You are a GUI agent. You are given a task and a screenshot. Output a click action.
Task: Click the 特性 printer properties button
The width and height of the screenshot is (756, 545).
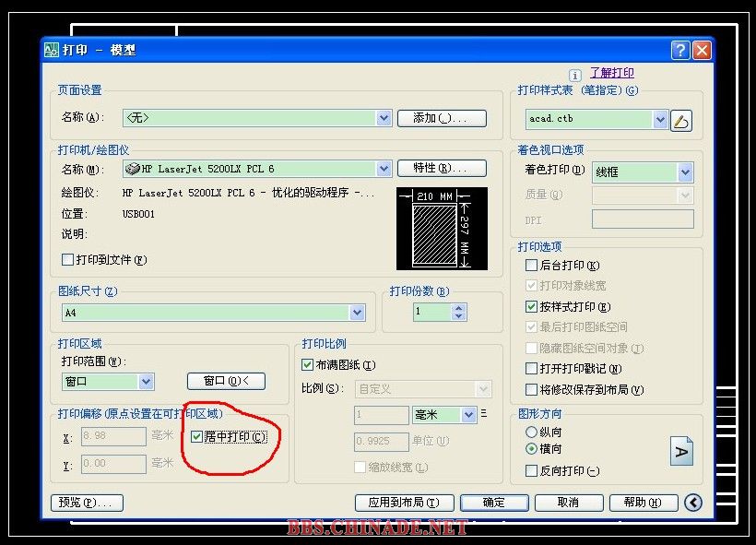[442, 169]
